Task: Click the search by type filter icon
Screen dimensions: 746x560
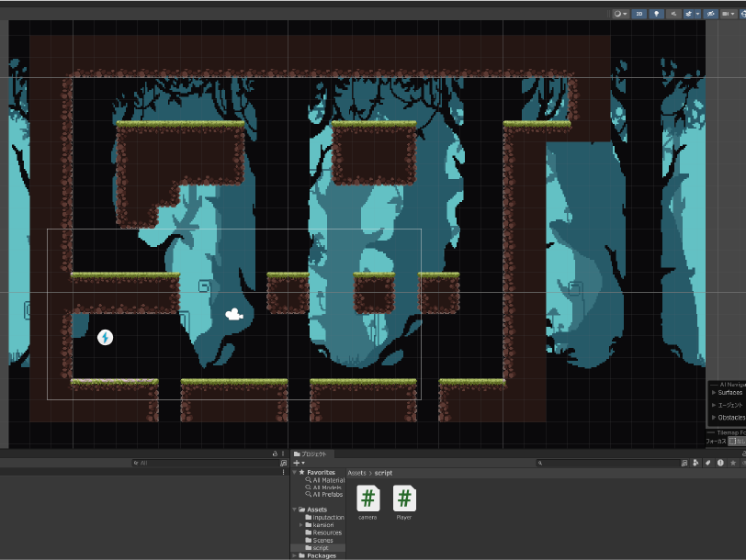Action: point(696,463)
